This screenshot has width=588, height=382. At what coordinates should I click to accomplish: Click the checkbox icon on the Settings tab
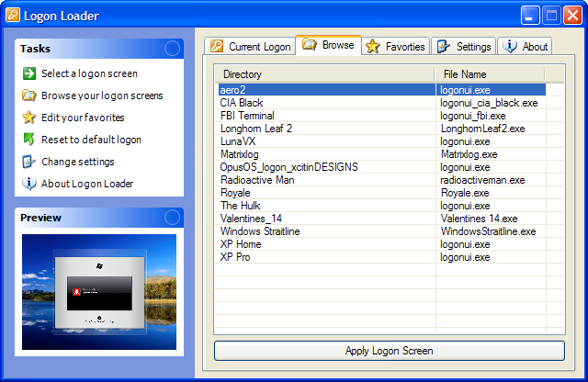443,47
